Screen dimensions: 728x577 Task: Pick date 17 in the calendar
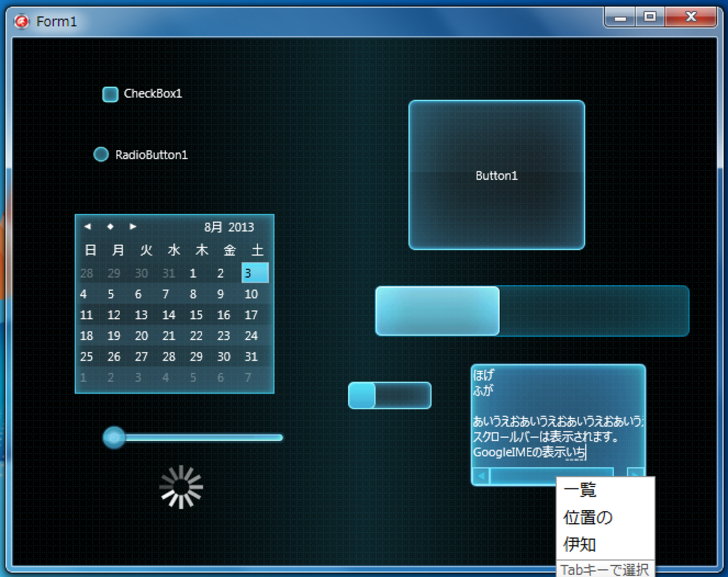coord(251,315)
